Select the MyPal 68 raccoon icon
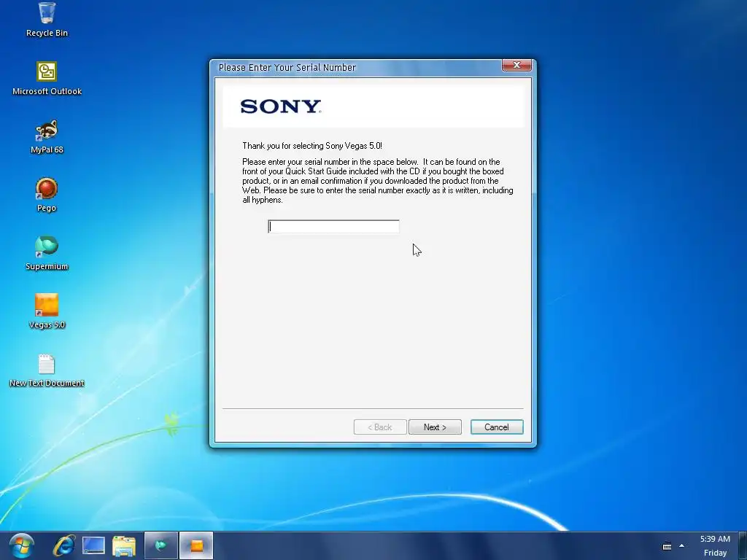Image resolution: width=747 pixels, height=560 pixels. click(x=47, y=136)
